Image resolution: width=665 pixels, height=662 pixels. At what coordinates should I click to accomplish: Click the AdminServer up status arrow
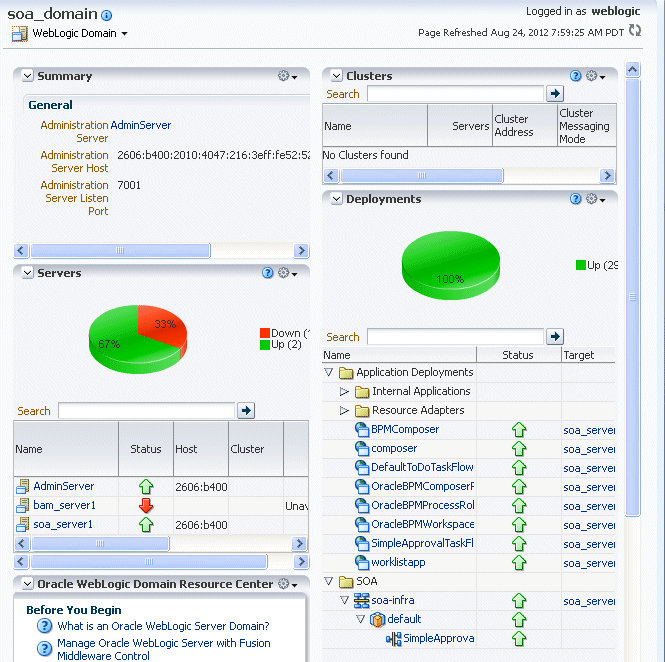coord(146,486)
